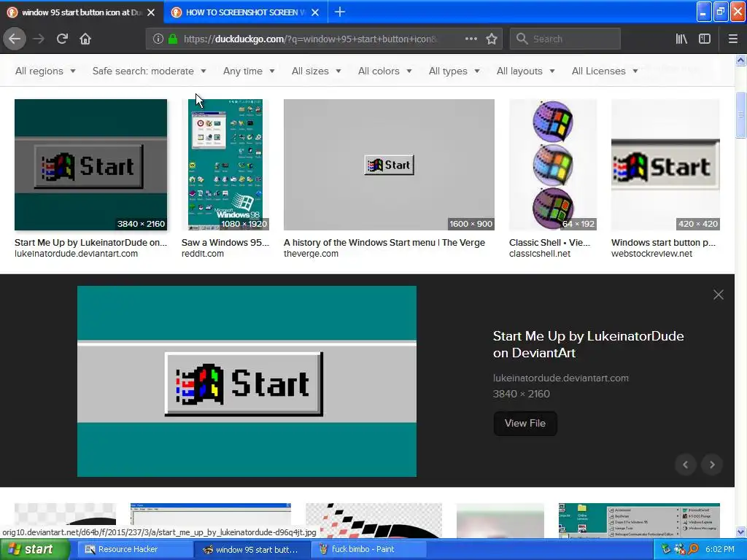Open 'Start Me Up by LukeinatorDude on DeviantArt' heading
This screenshot has width=747, height=560.
(589, 344)
